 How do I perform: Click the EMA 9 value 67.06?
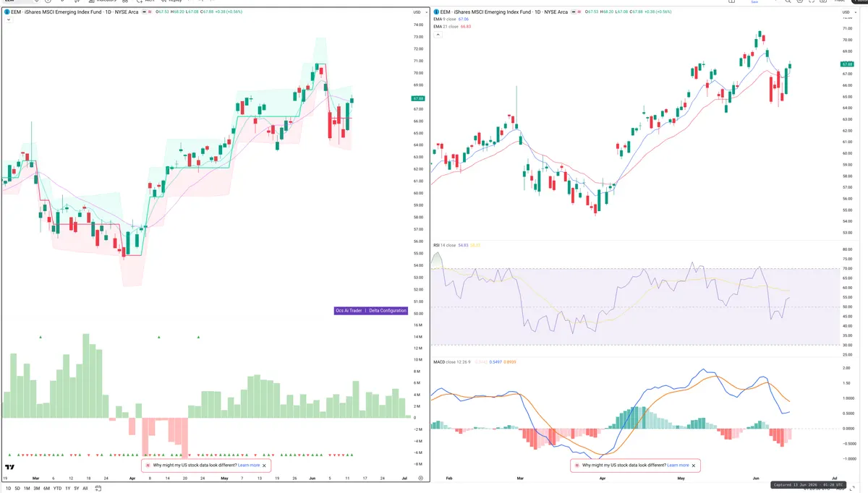coord(465,20)
